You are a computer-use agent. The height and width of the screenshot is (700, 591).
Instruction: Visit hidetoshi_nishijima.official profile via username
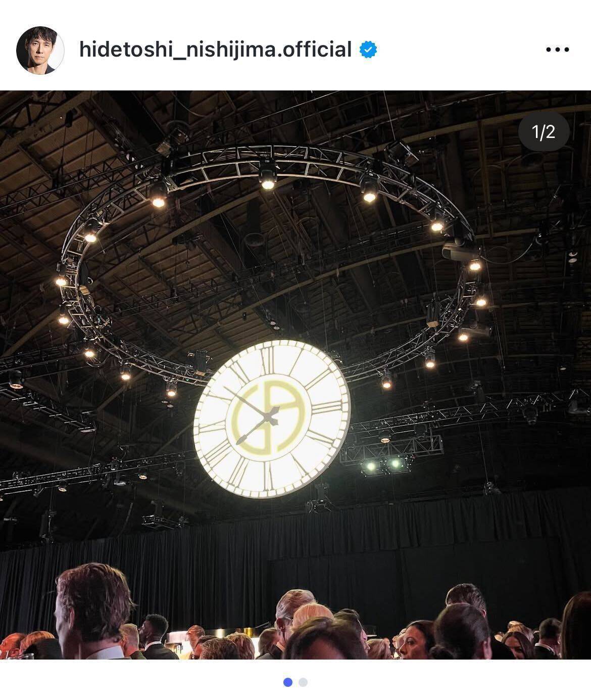pyautogui.click(x=216, y=50)
